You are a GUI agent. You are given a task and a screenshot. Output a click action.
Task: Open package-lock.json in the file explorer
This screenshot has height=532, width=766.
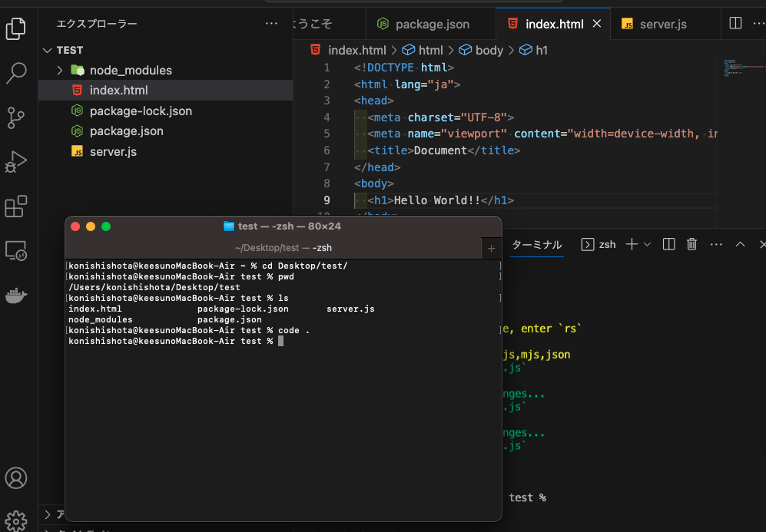point(166,111)
